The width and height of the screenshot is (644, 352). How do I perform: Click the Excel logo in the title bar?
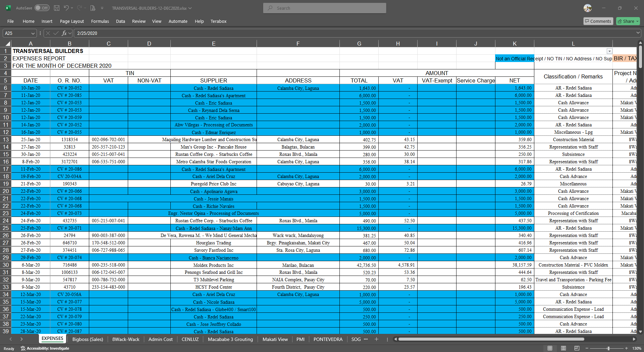coord(8,8)
